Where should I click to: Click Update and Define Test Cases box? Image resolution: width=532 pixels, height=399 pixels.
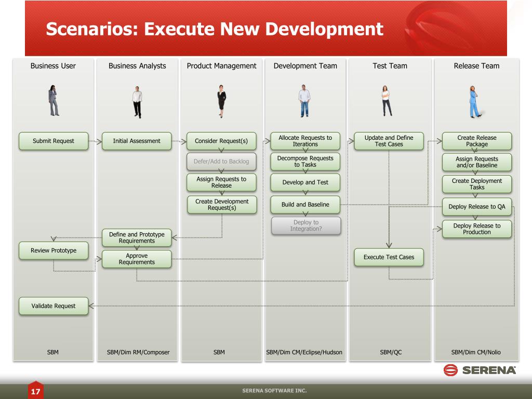click(389, 141)
